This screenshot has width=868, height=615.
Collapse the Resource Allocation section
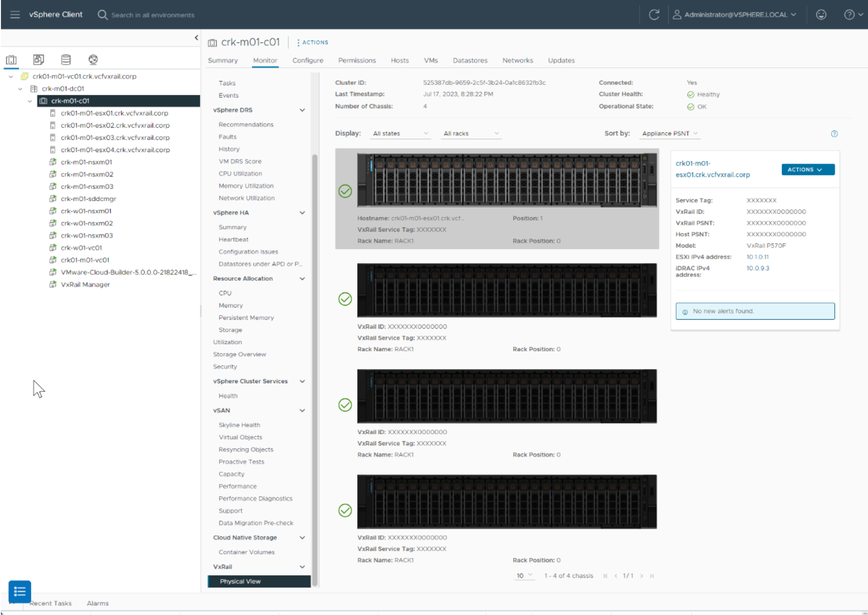click(x=302, y=279)
